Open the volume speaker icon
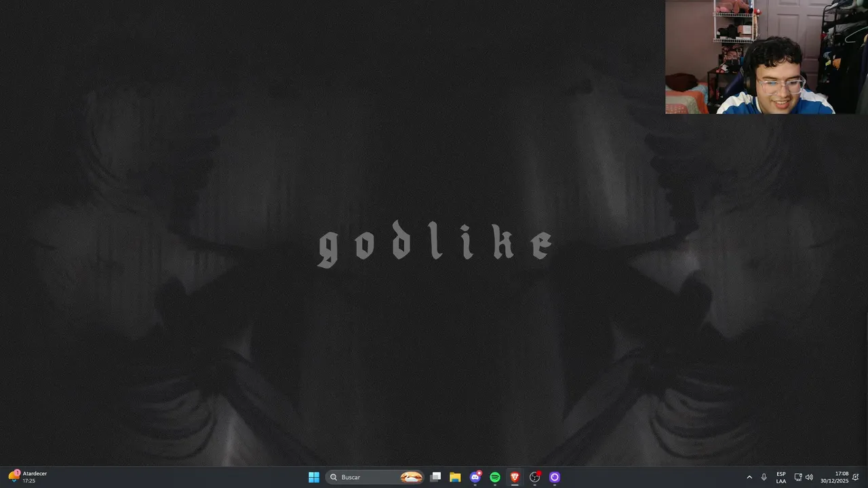Viewport: 868px width, 488px height. pos(809,477)
